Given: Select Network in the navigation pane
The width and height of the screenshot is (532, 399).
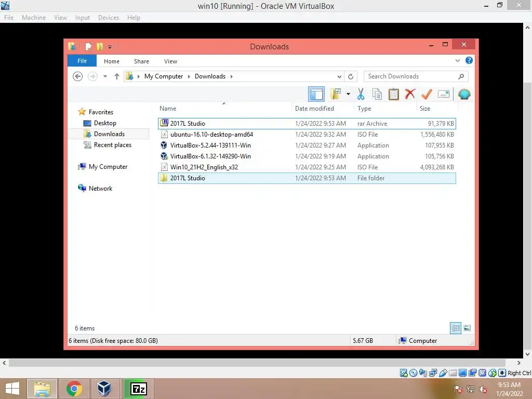Looking at the screenshot, I should 100,188.
